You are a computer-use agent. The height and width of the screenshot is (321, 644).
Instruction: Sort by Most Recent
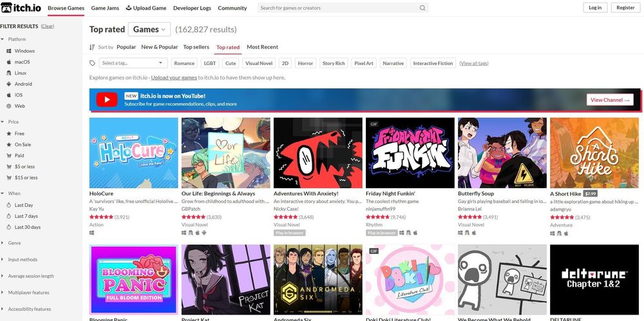pos(263,47)
